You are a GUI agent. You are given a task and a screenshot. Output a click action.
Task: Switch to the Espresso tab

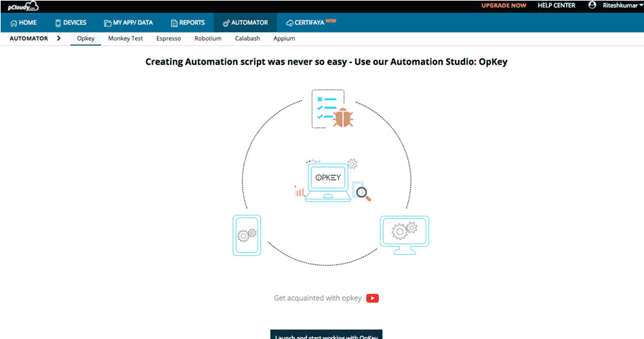168,38
